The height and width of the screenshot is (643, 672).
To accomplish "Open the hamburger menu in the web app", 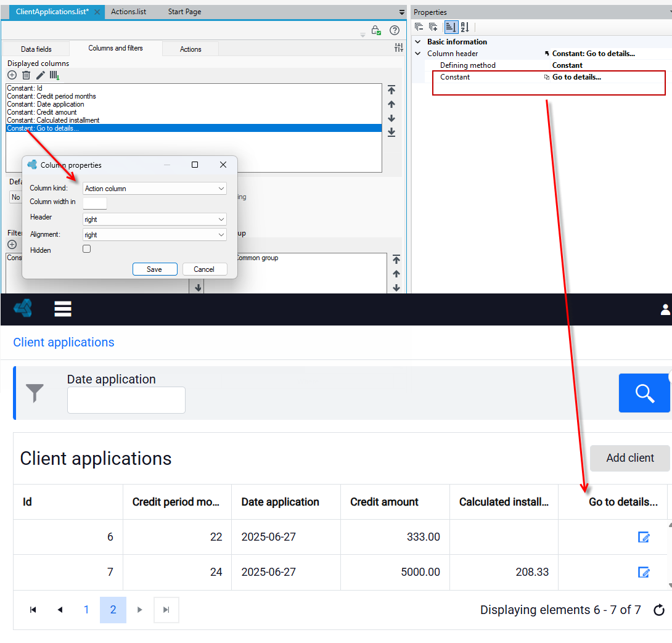I will click(x=62, y=309).
